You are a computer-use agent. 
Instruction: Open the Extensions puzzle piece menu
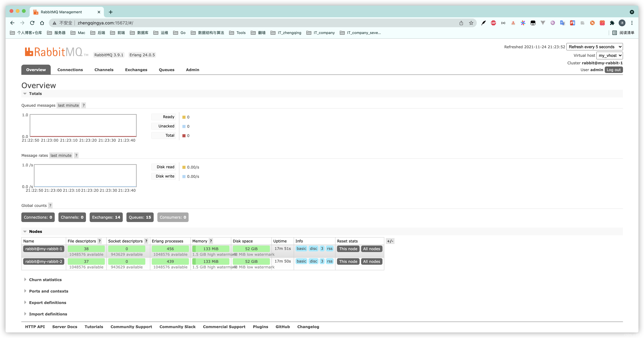(612, 23)
